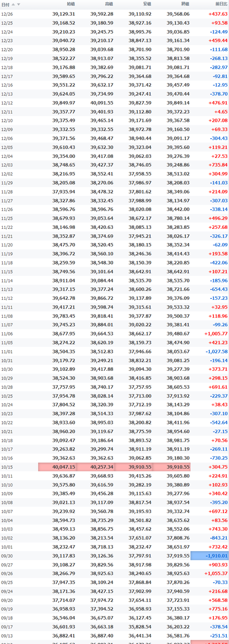Screen dimensions: 229x644
Task: Select the change value +119.21
Action: (218, 147)
